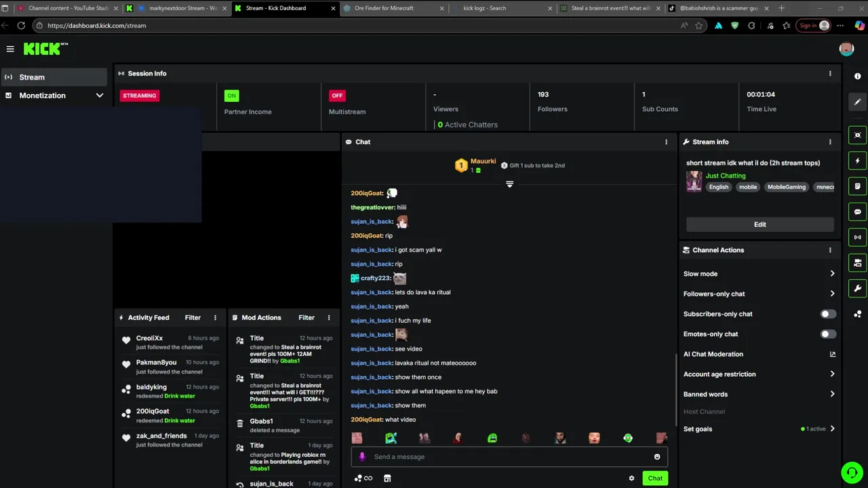Screen dimensions: 868x488
Task: Open the green headset support button
Action: tap(851, 472)
